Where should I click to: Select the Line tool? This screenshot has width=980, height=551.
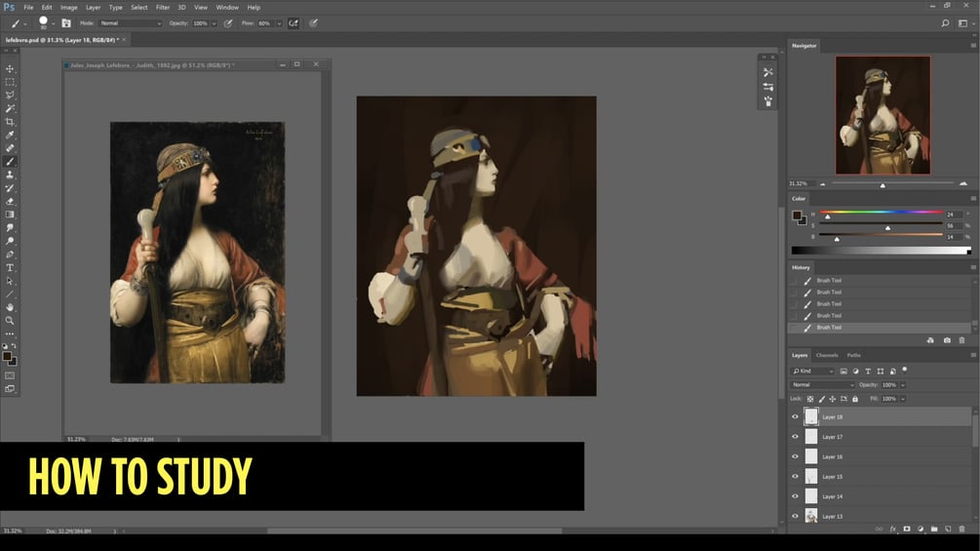10,294
